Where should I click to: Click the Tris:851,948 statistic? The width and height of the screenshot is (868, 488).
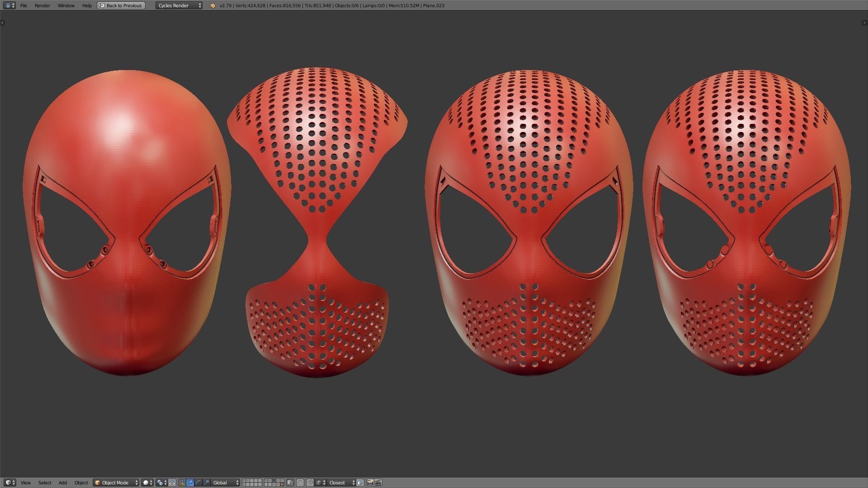(x=318, y=5)
